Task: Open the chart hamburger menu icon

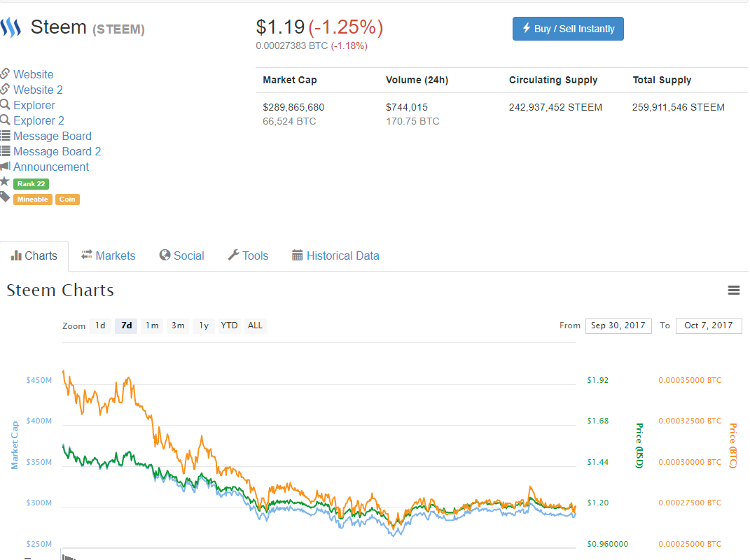Action: (734, 290)
